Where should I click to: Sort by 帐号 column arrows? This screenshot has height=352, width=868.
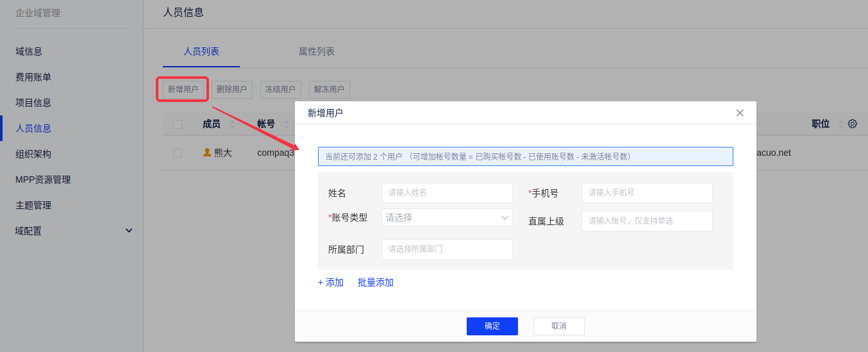pyautogui.click(x=287, y=124)
